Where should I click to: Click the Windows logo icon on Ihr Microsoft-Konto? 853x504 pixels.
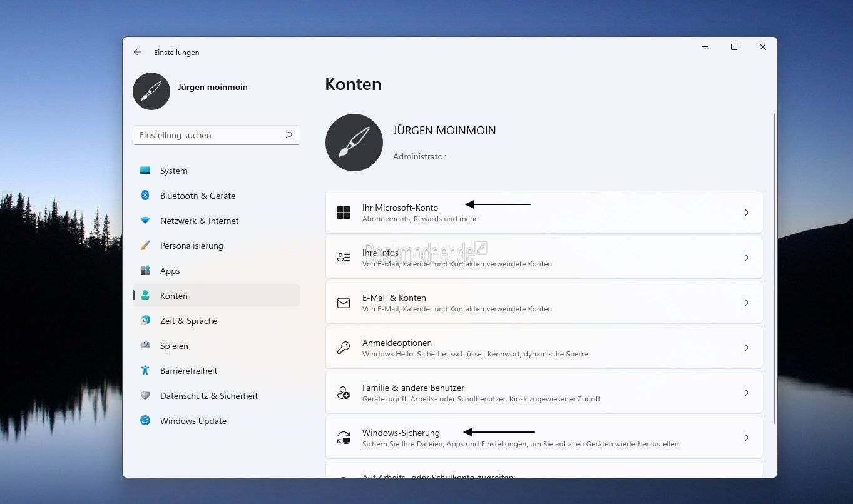(343, 212)
